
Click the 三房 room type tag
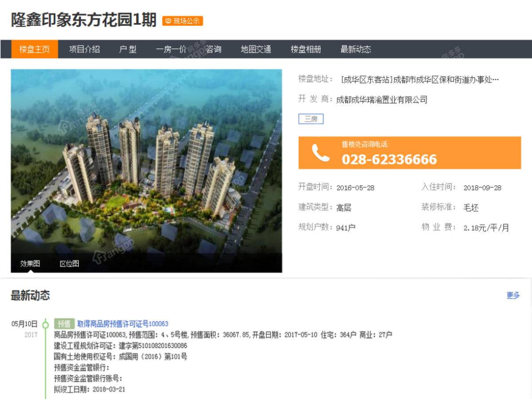[x=311, y=119]
